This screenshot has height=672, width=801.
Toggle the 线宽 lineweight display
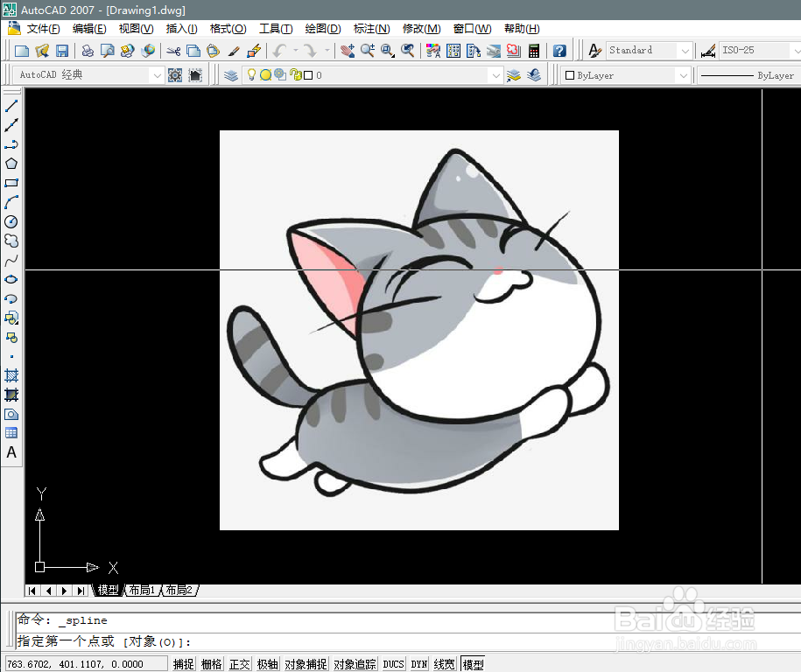[x=444, y=664]
